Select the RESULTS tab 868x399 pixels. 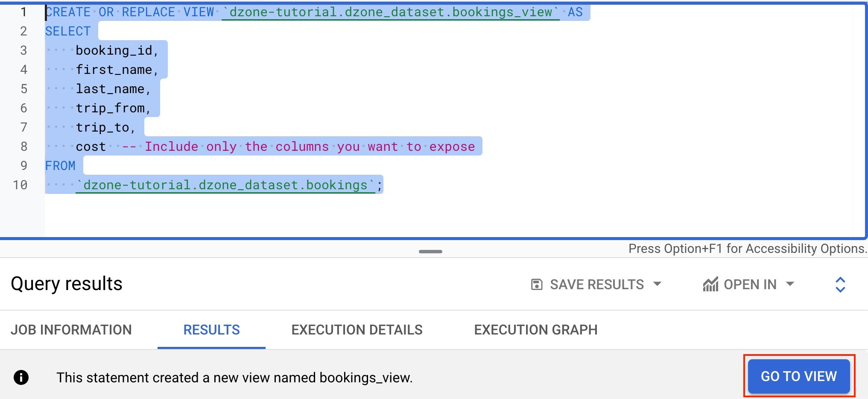click(211, 329)
